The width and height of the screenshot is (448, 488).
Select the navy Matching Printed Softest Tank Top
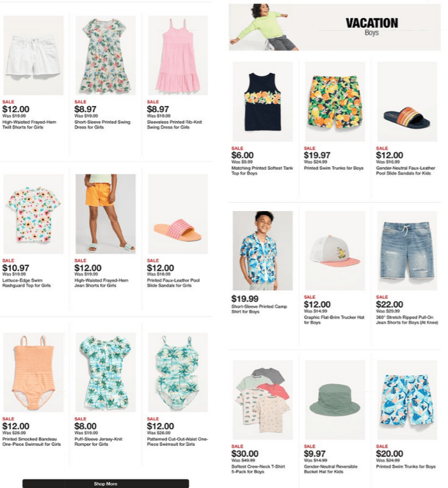click(x=262, y=102)
